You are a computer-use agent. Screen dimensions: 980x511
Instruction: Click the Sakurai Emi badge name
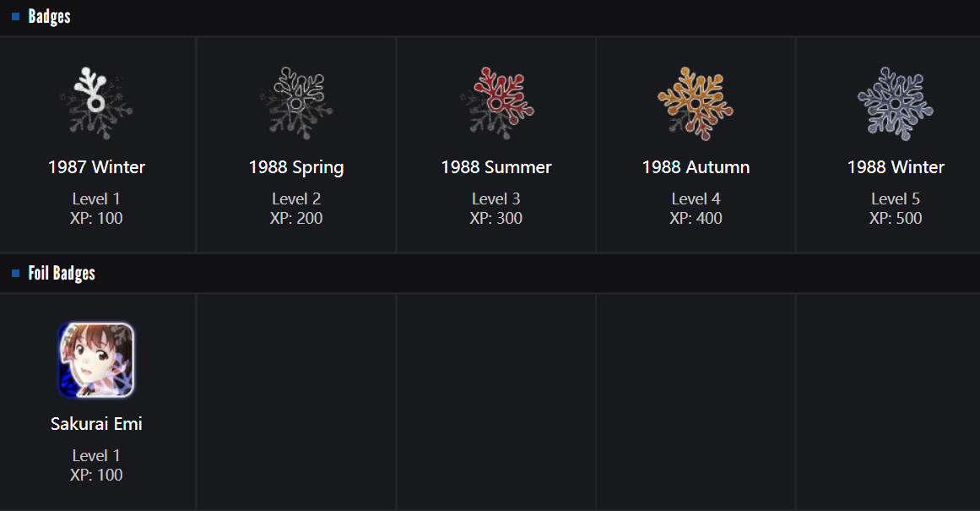(x=96, y=424)
